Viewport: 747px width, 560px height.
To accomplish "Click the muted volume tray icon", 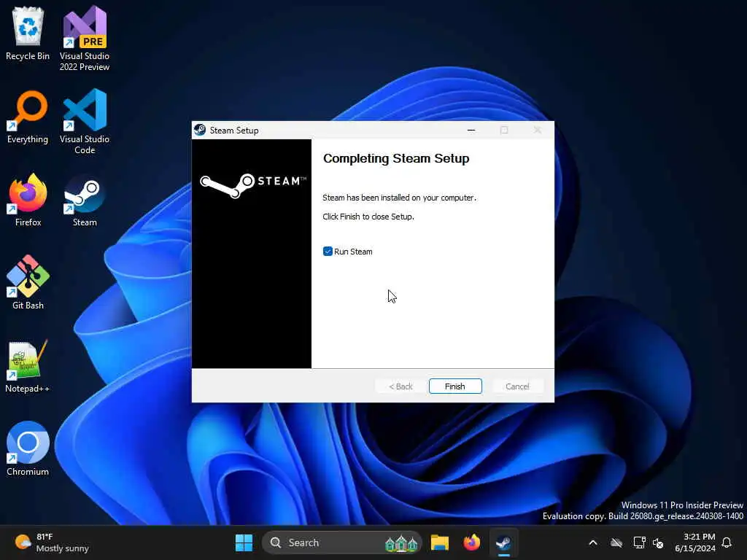I will click(659, 542).
